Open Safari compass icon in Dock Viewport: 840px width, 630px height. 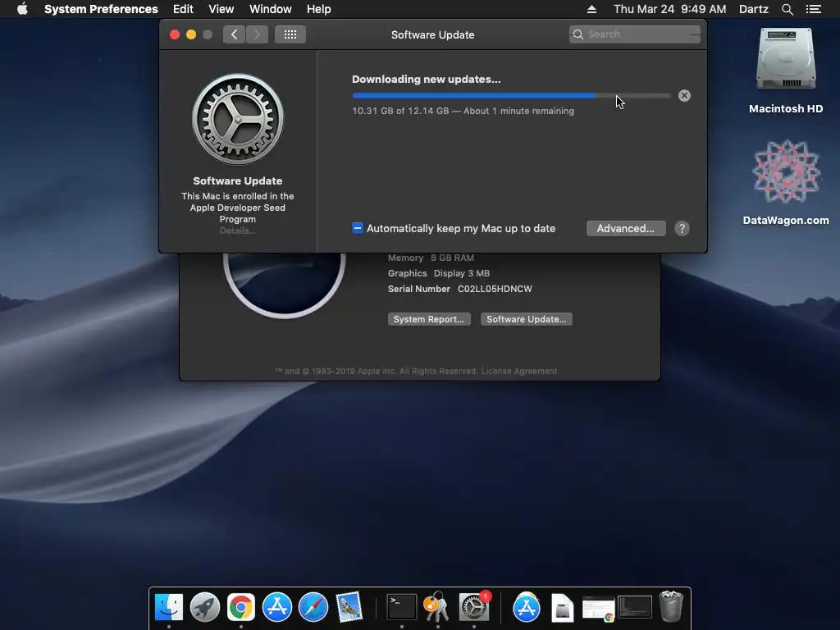coord(313,608)
